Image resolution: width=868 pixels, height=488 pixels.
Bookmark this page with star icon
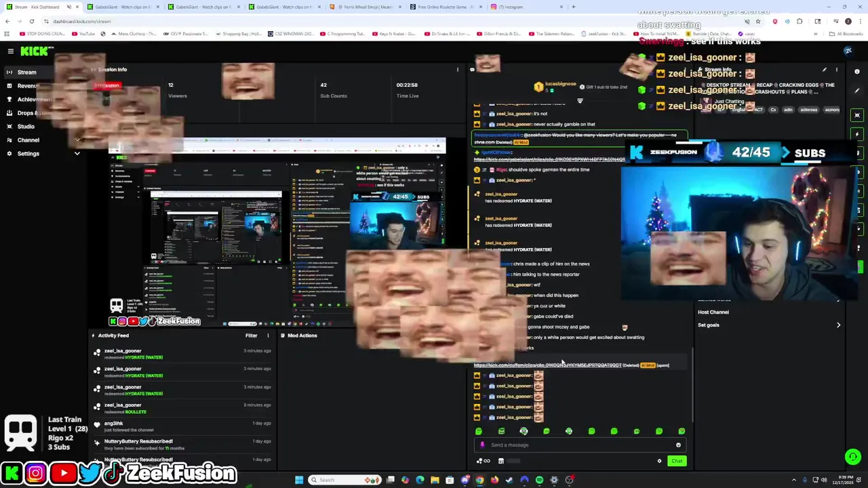pos(757,21)
